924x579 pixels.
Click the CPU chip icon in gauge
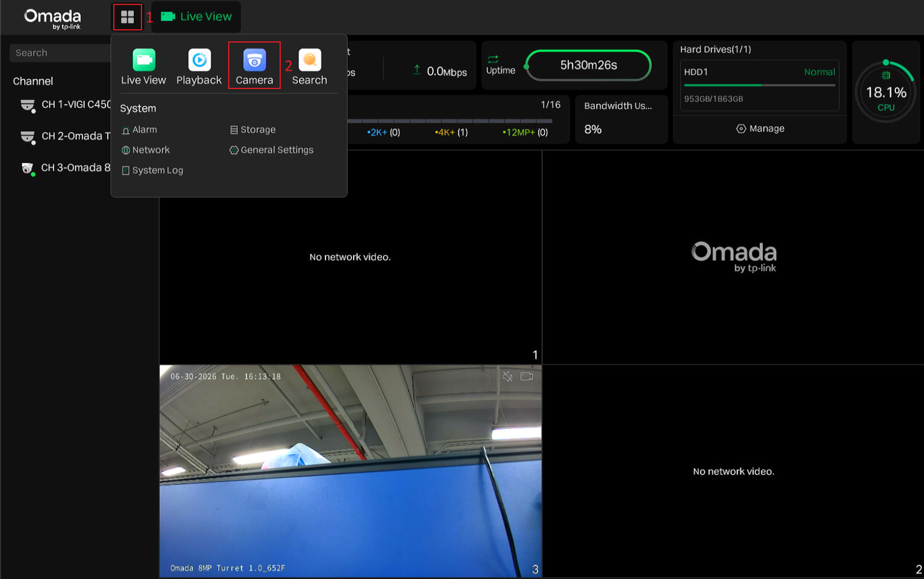(x=886, y=75)
